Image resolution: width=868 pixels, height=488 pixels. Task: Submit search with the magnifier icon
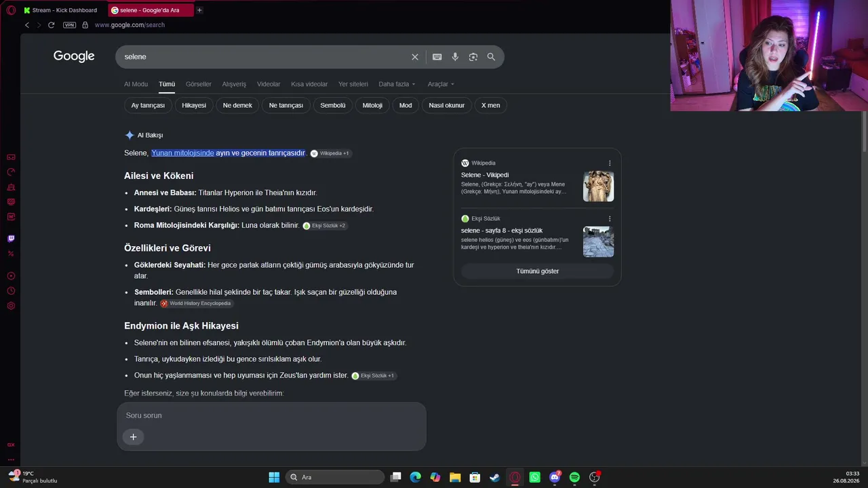coord(491,57)
